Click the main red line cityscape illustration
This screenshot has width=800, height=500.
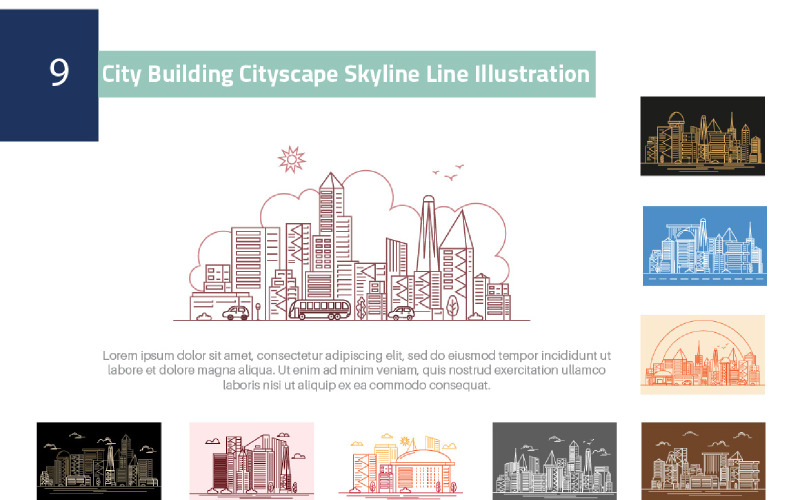[352, 234]
